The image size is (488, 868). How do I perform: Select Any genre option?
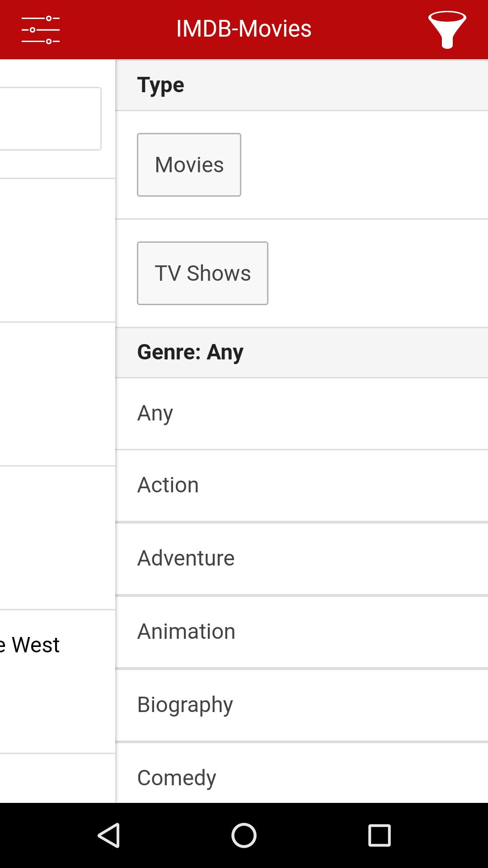click(x=302, y=414)
